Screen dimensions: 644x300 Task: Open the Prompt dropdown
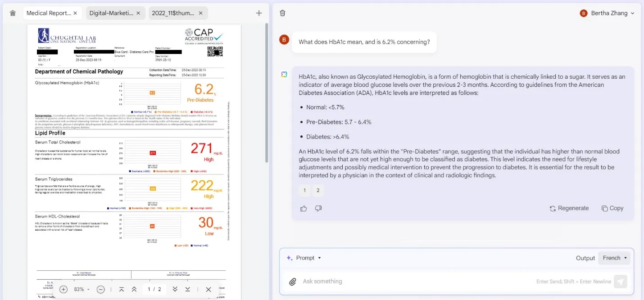(304, 258)
